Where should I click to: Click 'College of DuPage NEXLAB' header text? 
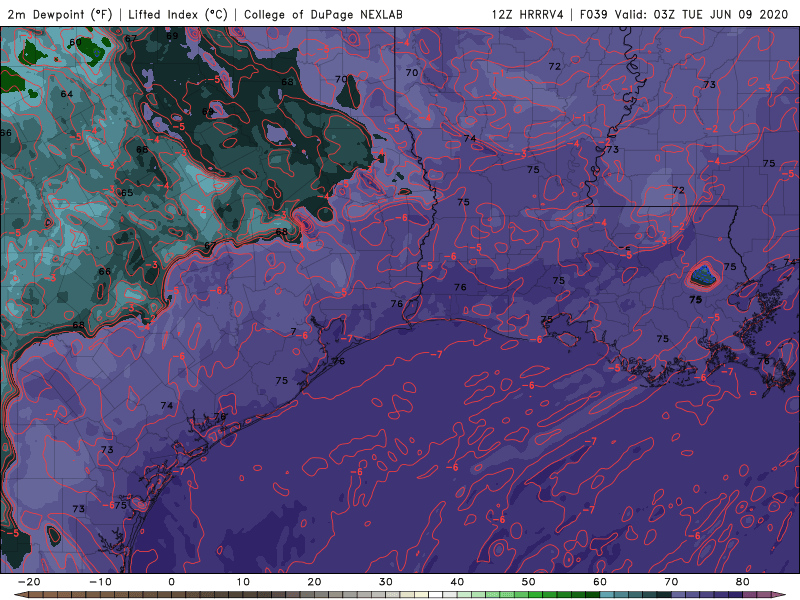coord(323,14)
